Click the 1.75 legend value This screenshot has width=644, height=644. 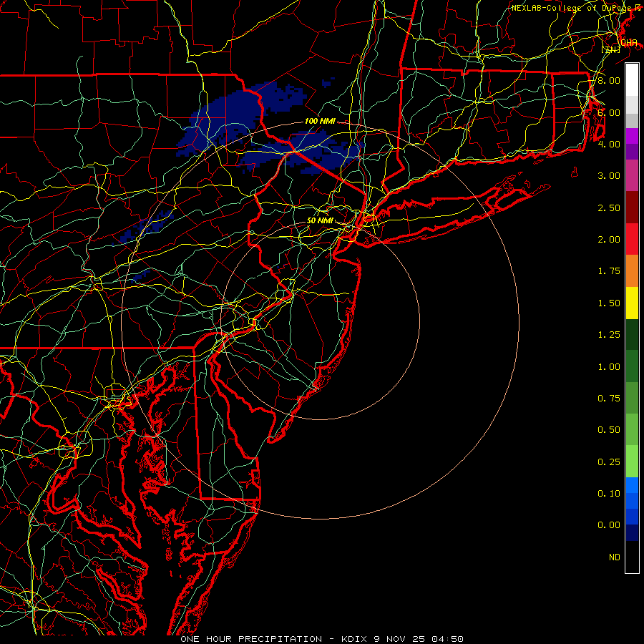coord(609,271)
